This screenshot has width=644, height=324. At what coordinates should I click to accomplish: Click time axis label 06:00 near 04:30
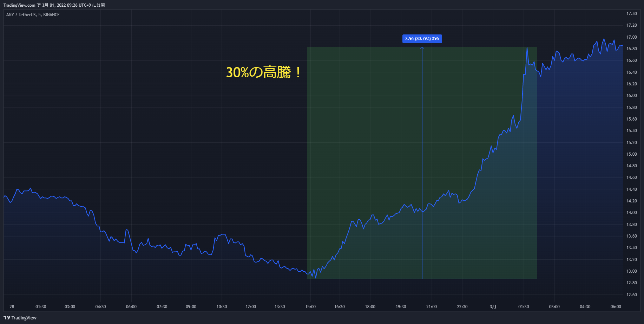[131, 307]
